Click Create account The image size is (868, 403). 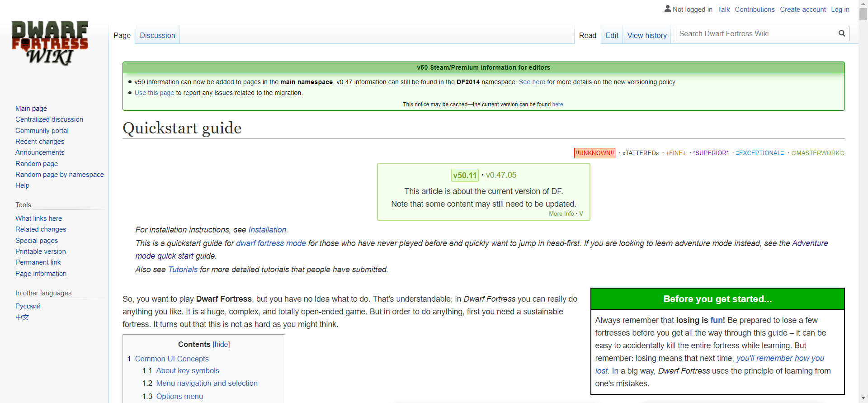coord(802,9)
